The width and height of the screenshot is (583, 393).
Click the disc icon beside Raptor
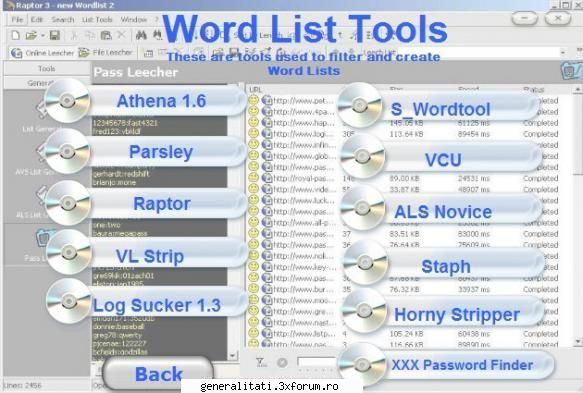tap(68, 203)
